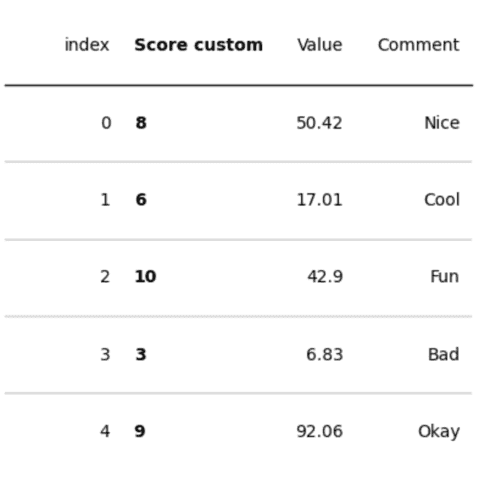The height and width of the screenshot is (480, 480).
Task: Select the Score custom column header
Action: tap(199, 45)
